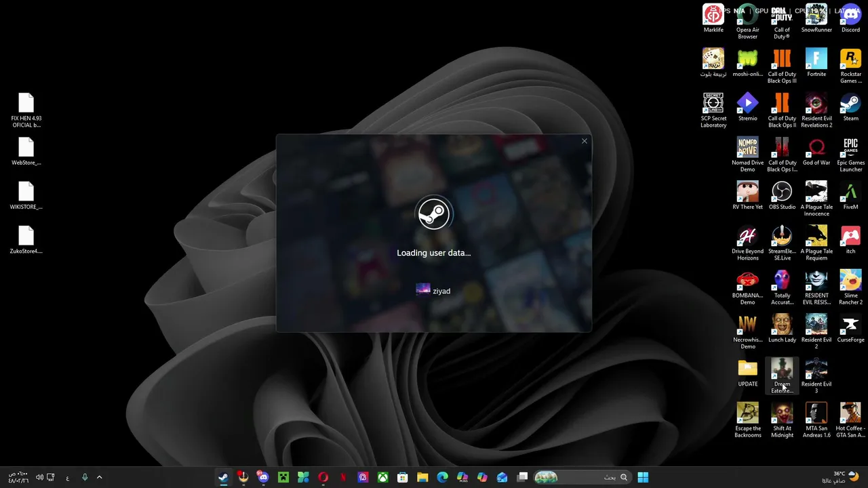Open the OBS Studio desktop shortcut
This screenshot has height=488, width=868.
pyautogui.click(x=782, y=195)
